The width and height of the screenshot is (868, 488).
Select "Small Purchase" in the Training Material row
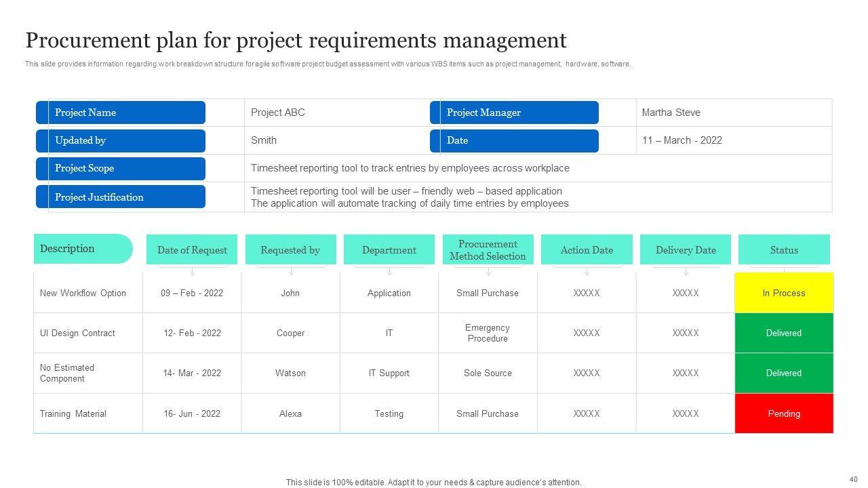488,413
